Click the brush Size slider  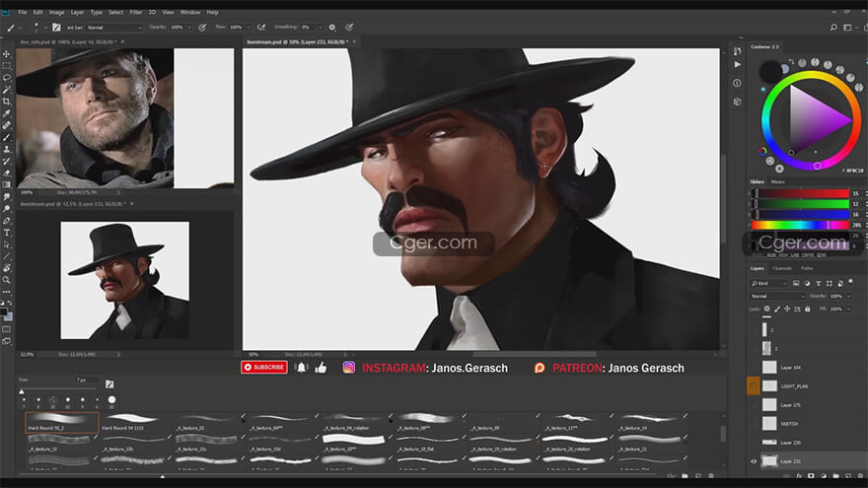click(60, 391)
